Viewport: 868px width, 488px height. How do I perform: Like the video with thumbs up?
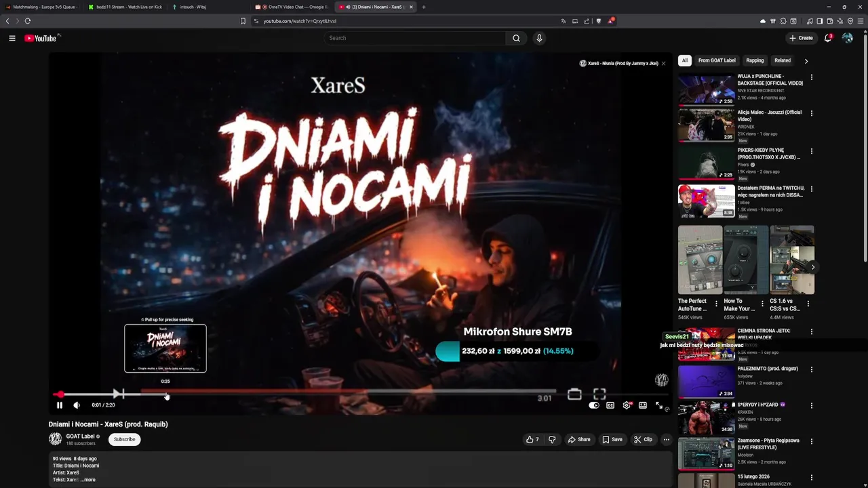[532, 439]
